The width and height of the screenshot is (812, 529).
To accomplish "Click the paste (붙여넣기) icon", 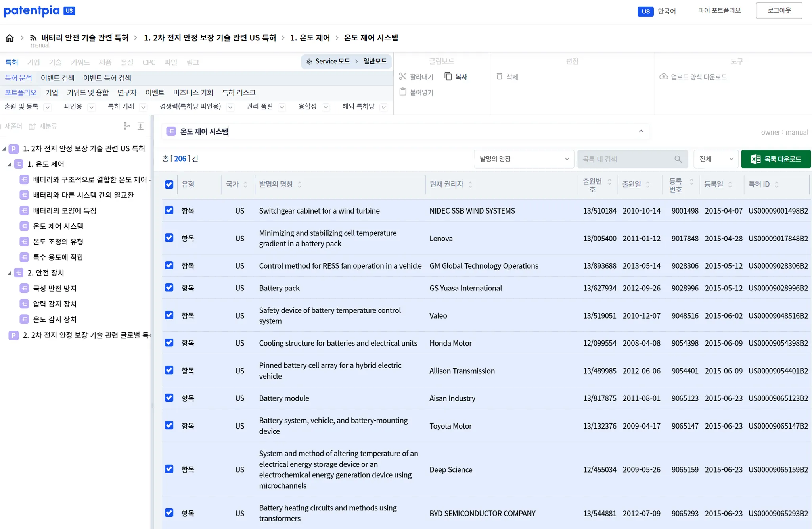I will click(403, 92).
